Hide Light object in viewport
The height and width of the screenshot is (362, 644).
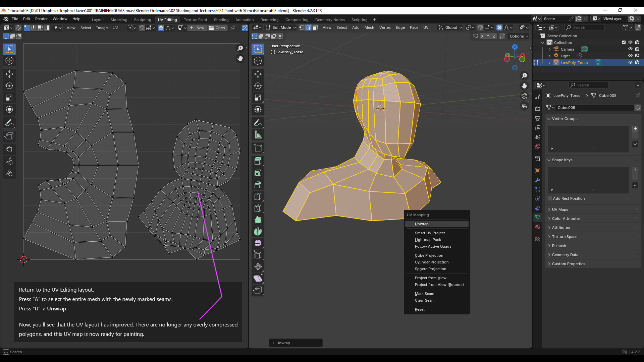click(x=630, y=56)
